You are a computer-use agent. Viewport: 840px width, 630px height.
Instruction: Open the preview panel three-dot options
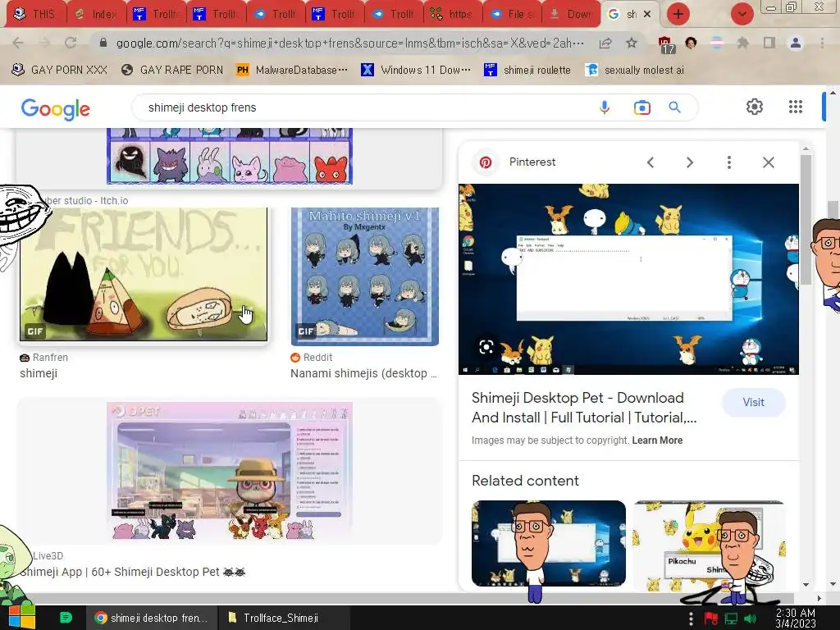(729, 162)
